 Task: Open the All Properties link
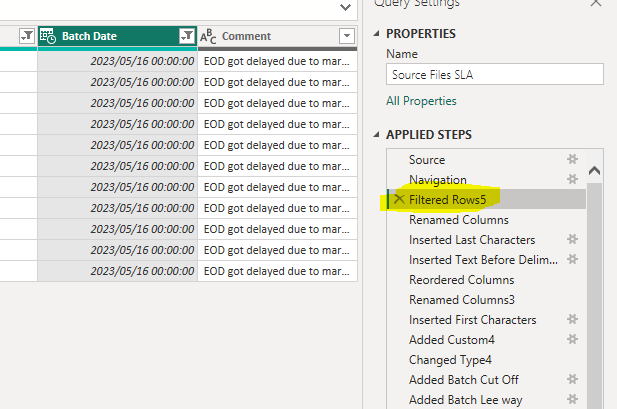[x=421, y=101]
